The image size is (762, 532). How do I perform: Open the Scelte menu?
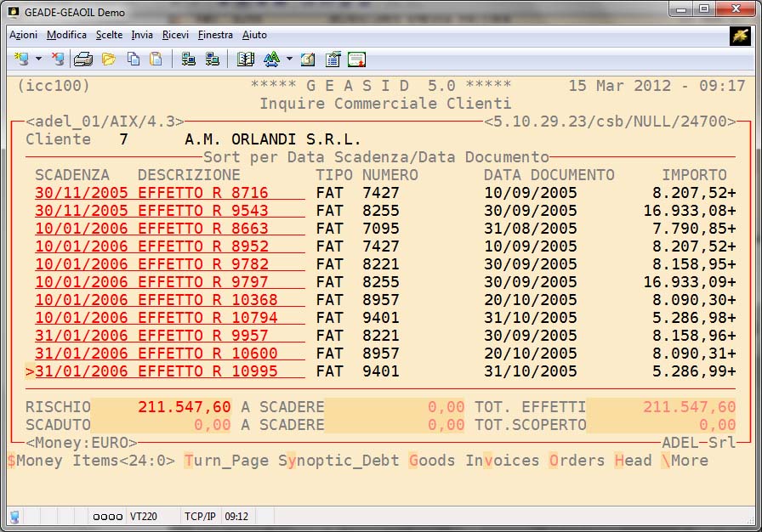(109, 35)
